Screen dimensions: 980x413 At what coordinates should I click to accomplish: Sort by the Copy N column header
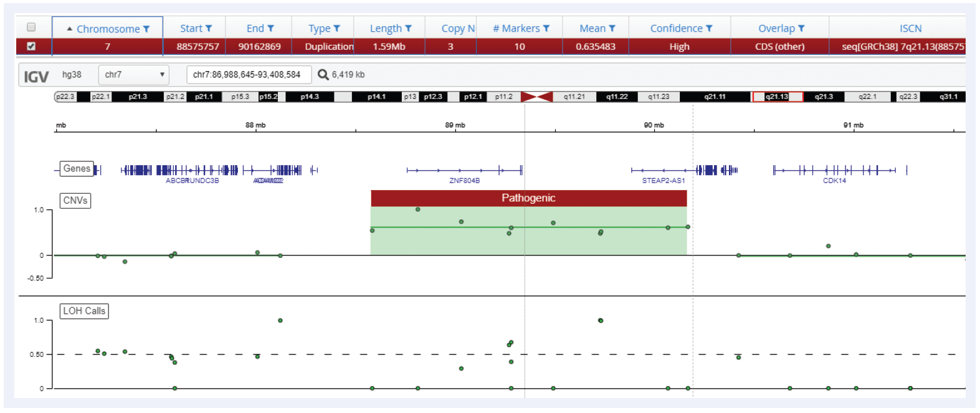click(458, 29)
